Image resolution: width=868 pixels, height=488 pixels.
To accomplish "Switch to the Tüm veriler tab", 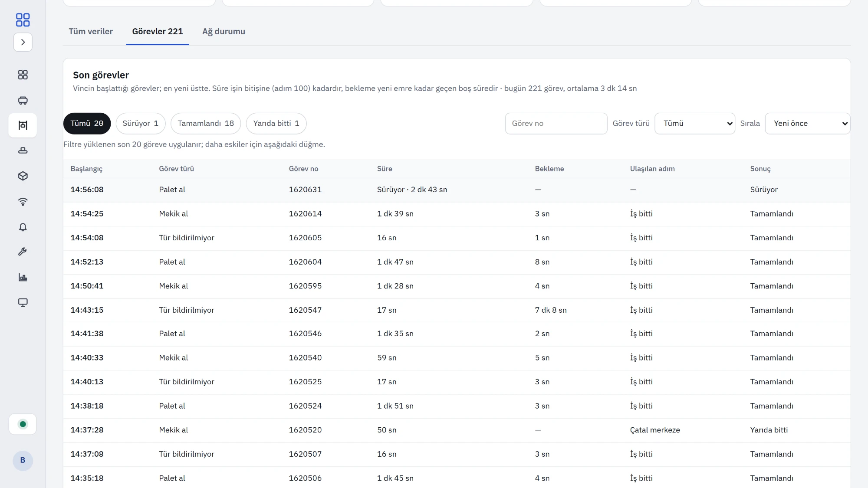I will (91, 32).
